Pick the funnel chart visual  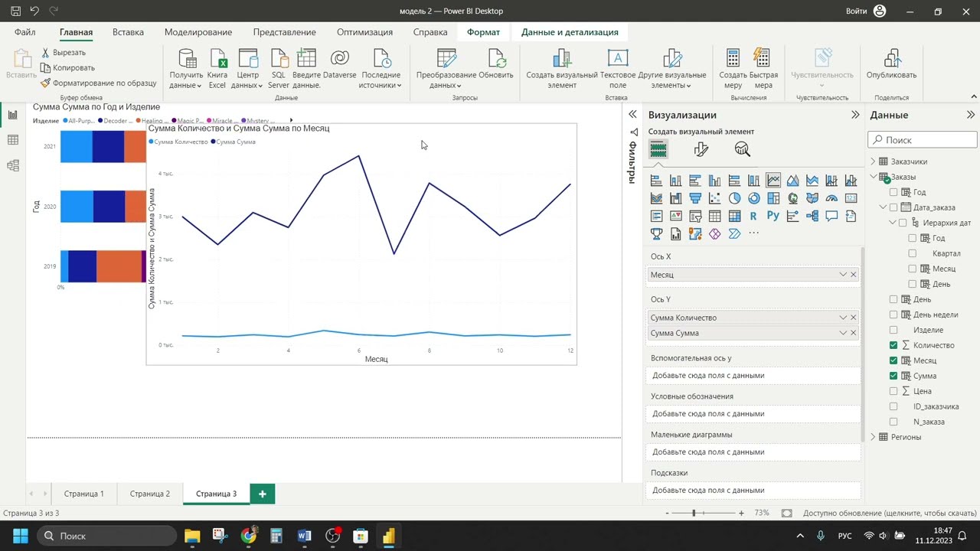(x=695, y=198)
